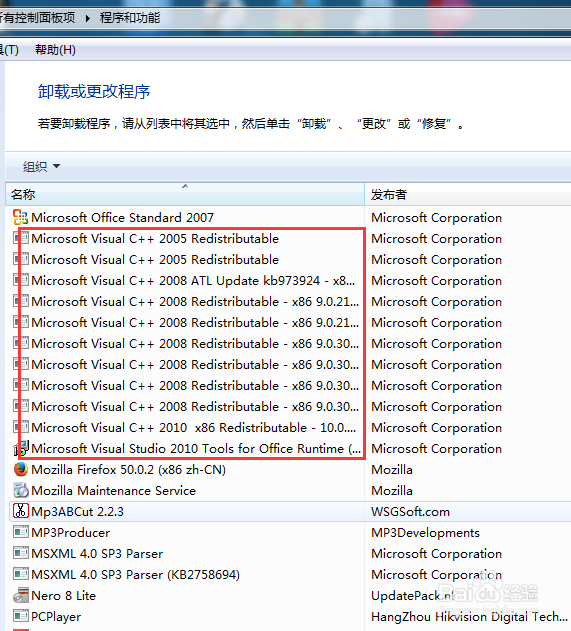
Task: Click the MP3Producer program icon
Action: (x=21, y=532)
